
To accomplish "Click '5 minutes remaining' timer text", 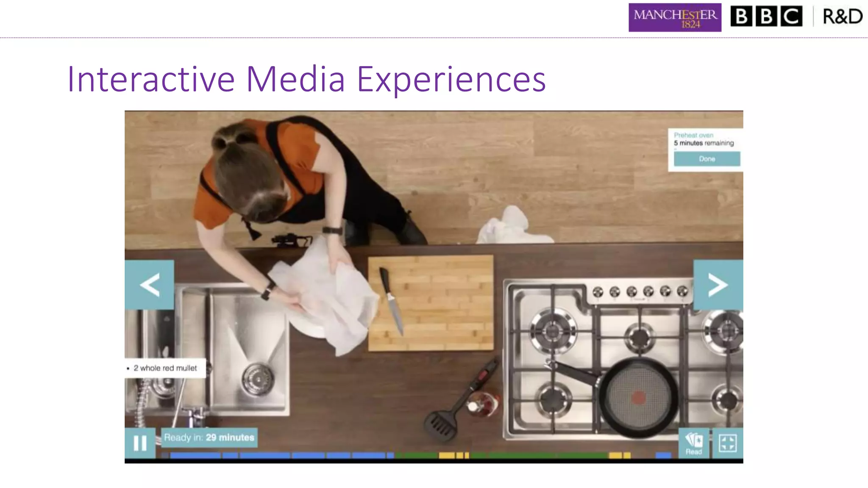I will tap(704, 143).
